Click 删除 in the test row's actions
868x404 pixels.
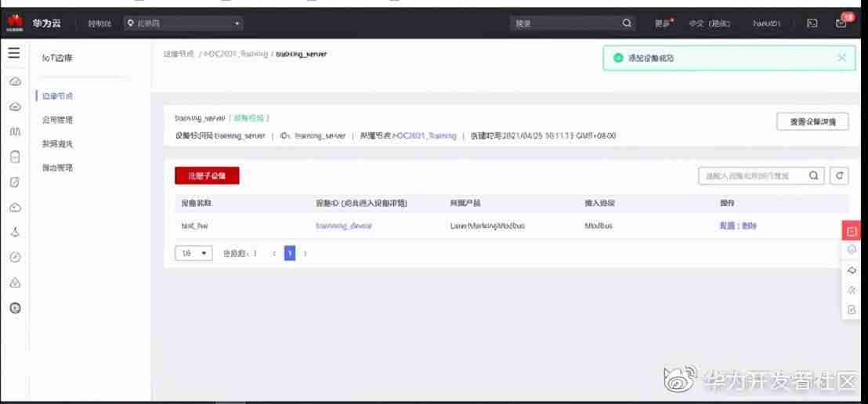[x=749, y=225]
